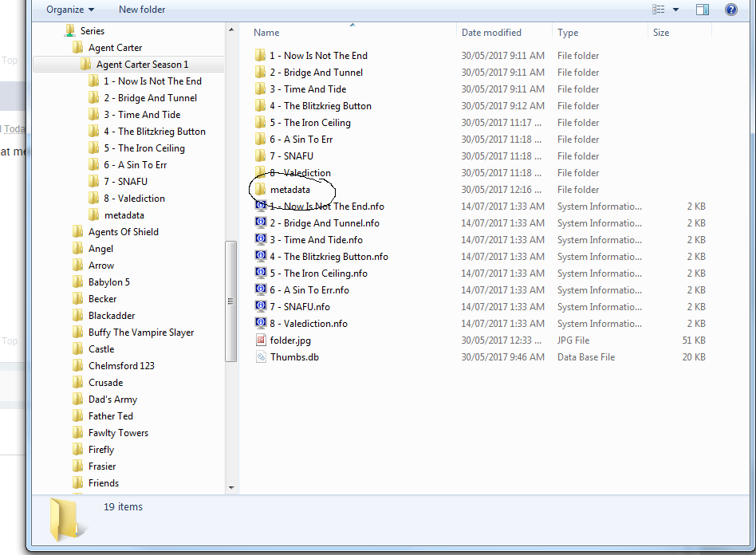Image resolution: width=756 pixels, height=555 pixels.
Task: Select the '7 - SNAFU.nfo' file
Action: [299, 307]
